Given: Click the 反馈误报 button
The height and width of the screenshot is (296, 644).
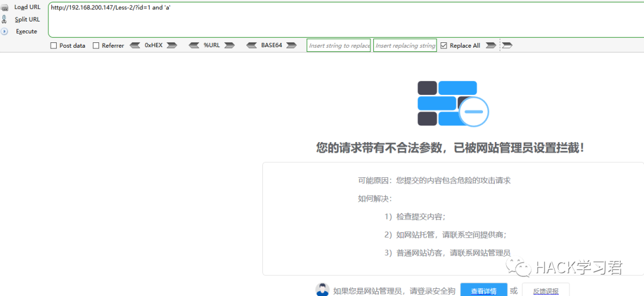Looking at the screenshot, I should click(x=546, y=291).
